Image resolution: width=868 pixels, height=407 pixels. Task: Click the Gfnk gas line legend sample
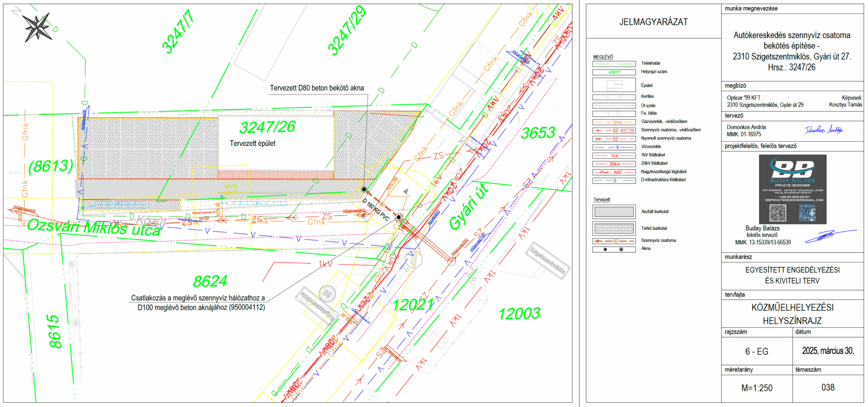(614, 122)
